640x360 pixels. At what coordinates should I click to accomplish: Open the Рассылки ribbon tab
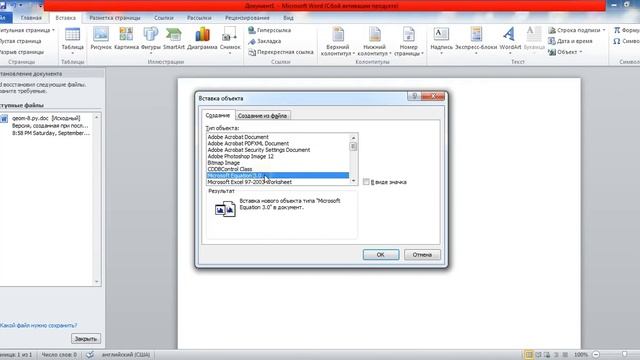pos(199,18)
